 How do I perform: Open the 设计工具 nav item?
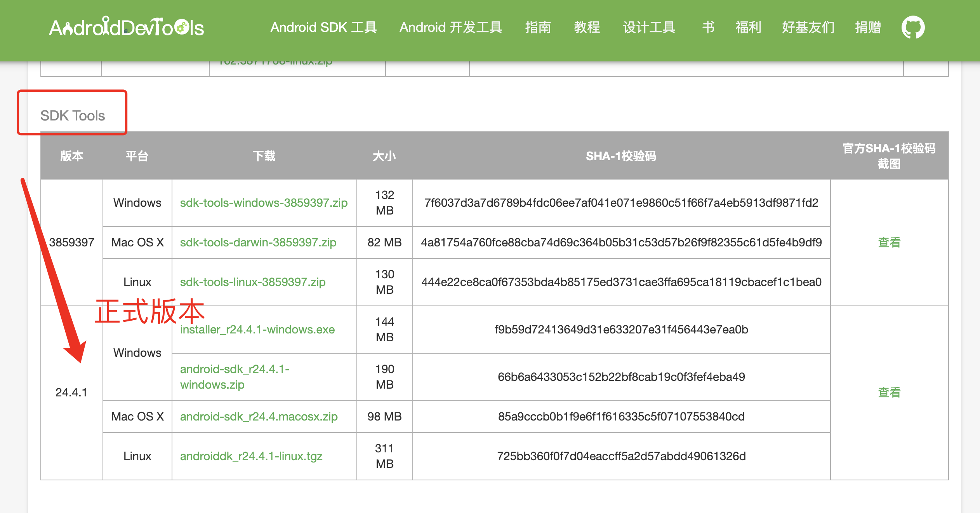649,28
